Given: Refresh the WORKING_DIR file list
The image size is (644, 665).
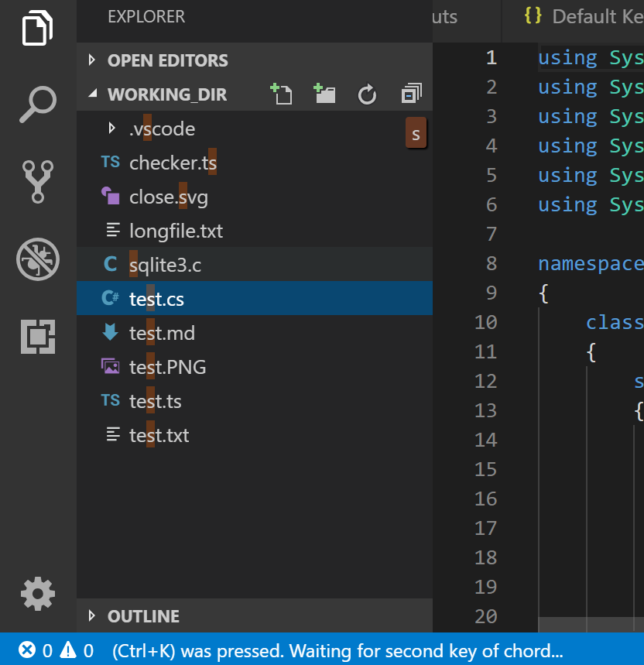Looking at the screenshot, I should coord(366,94).
